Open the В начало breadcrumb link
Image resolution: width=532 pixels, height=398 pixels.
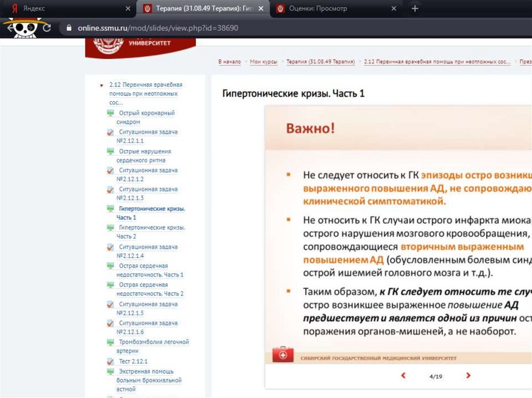coord(229,62)
